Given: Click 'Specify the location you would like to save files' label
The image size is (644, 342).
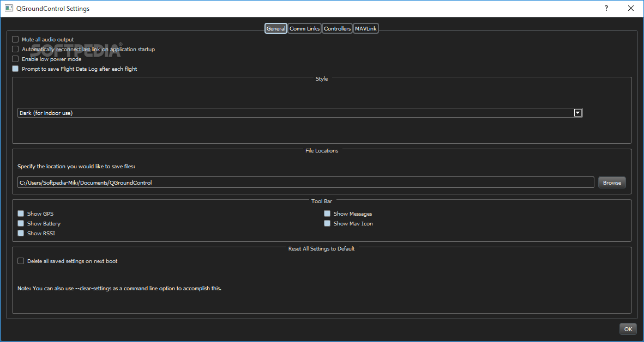Looking at the screenshot, I should (76, 167).
